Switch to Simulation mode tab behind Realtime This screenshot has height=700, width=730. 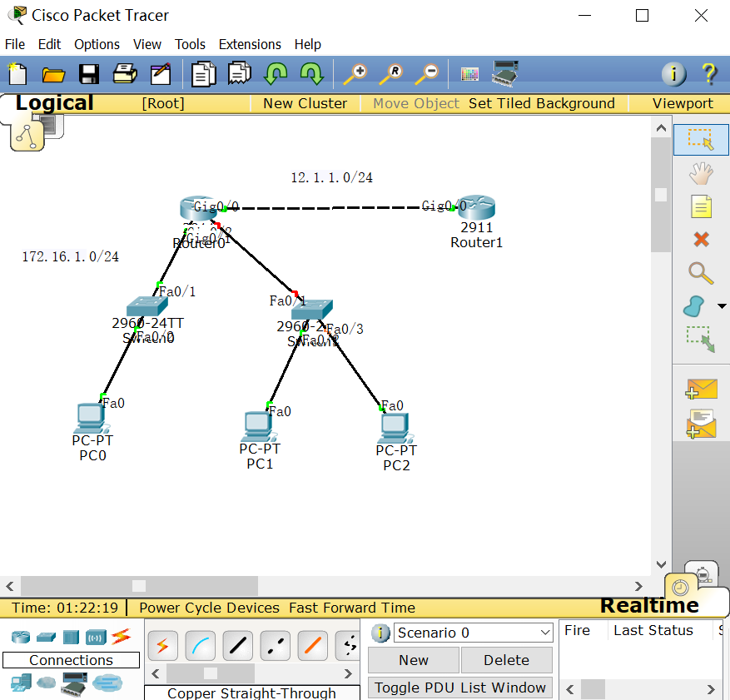[x=703, y=573]
